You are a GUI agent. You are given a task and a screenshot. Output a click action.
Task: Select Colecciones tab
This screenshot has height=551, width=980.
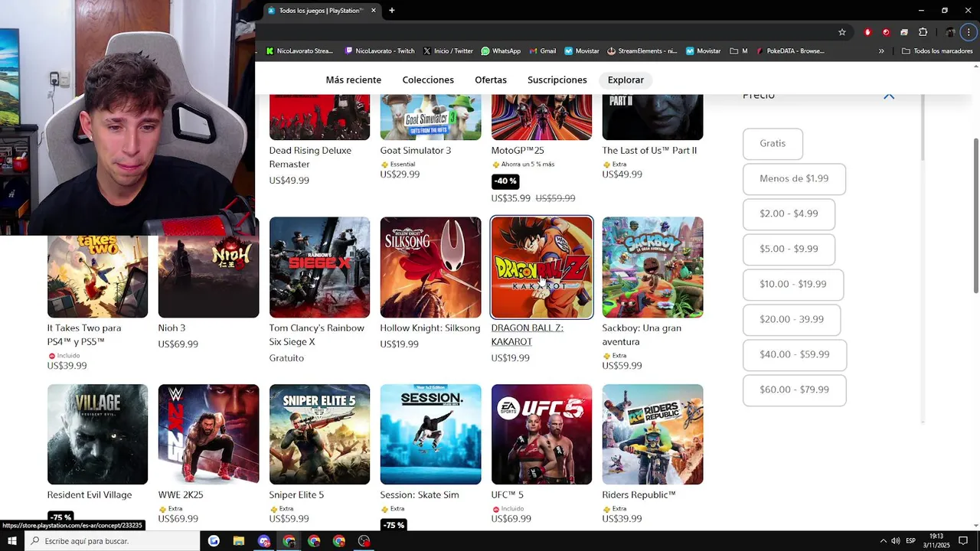click(x=428, y=80)
